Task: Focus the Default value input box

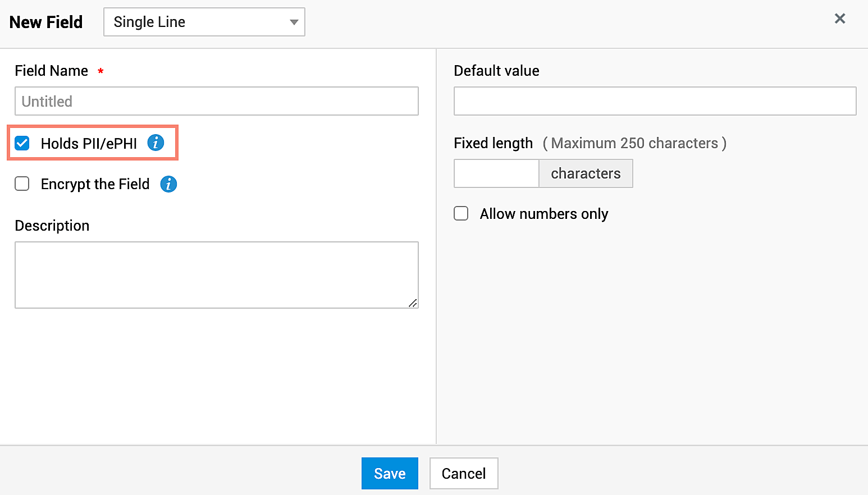Action: [x=655, y=101]
